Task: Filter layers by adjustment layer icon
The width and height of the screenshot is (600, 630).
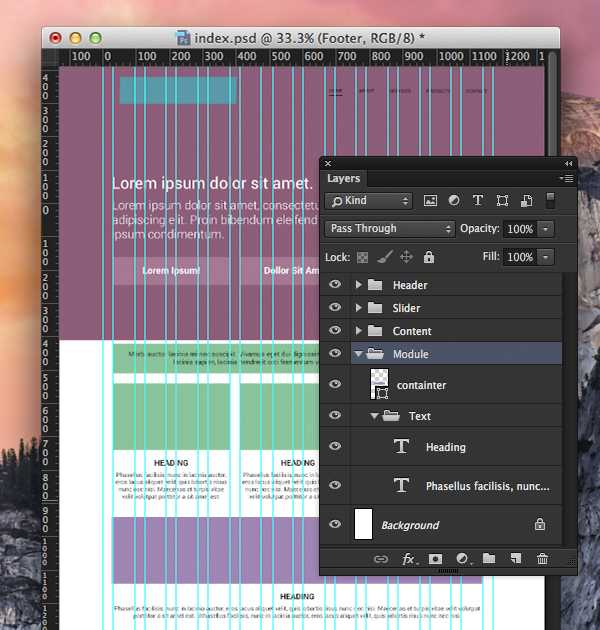Action: pos(454,200)
